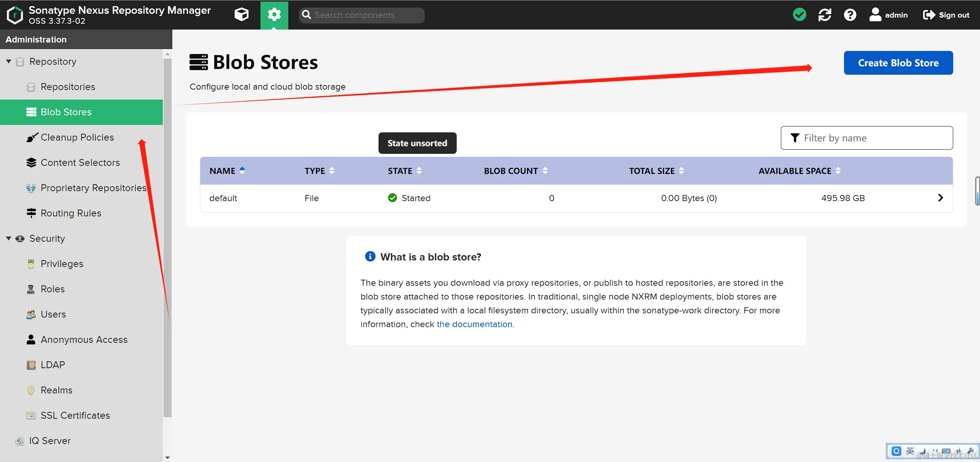The height and width of the screenshot is (462, 980).
Task: Open the documentation link
Action: click(474, 324)
